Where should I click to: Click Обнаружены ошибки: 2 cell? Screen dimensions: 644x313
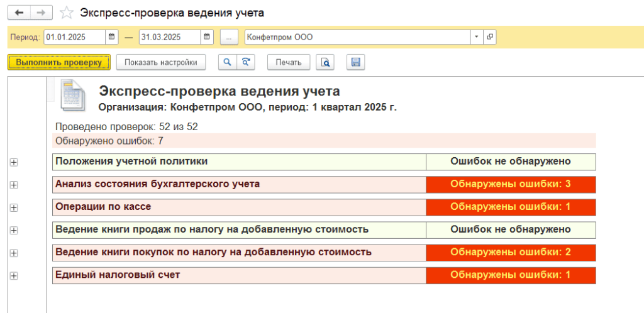point(511,252)
